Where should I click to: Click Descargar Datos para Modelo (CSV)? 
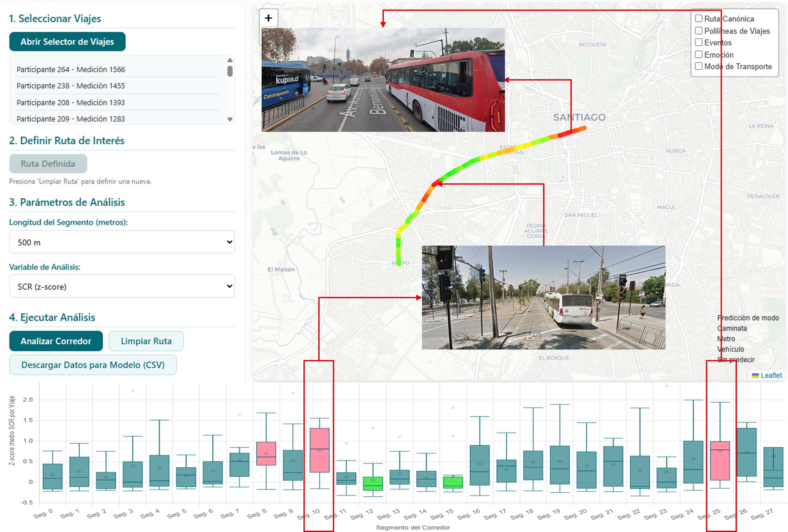93,365
